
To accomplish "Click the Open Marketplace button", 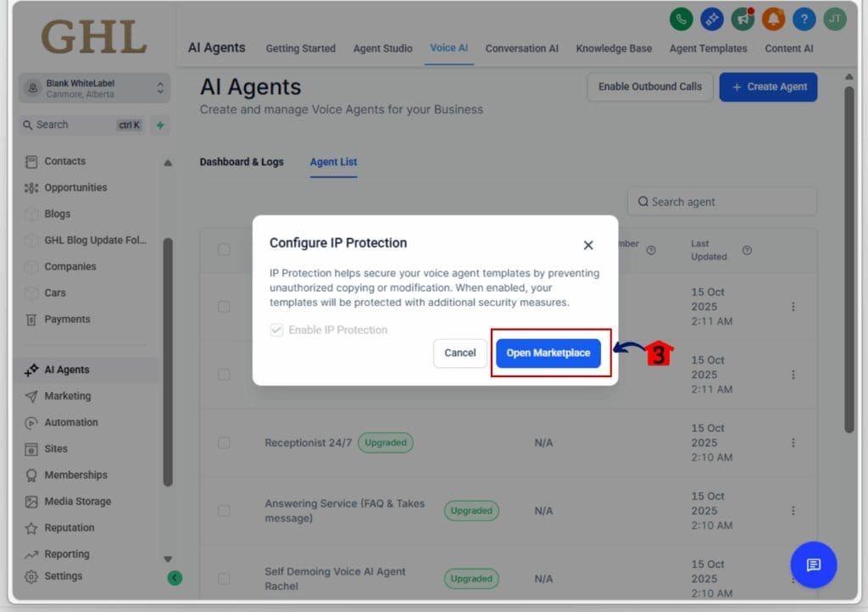I will pyautogui.click(x=548, y=353).
